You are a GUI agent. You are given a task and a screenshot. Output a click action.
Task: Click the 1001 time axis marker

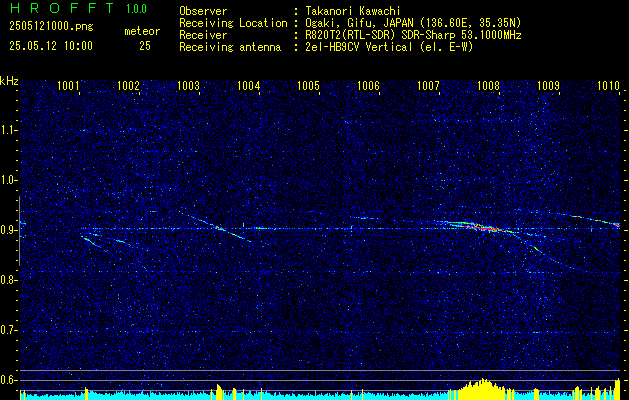click(68, 85)
